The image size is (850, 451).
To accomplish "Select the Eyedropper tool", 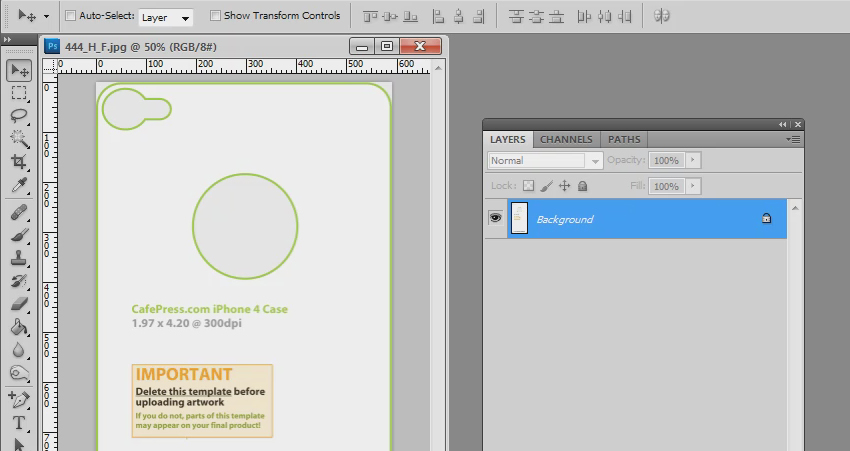I will coord(19,185).
